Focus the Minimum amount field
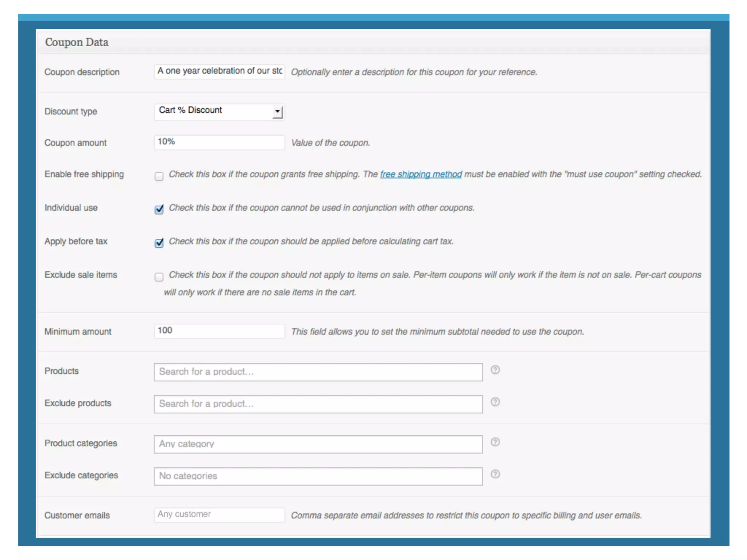The width and height of the screenshot is (747, 560). 219,331
